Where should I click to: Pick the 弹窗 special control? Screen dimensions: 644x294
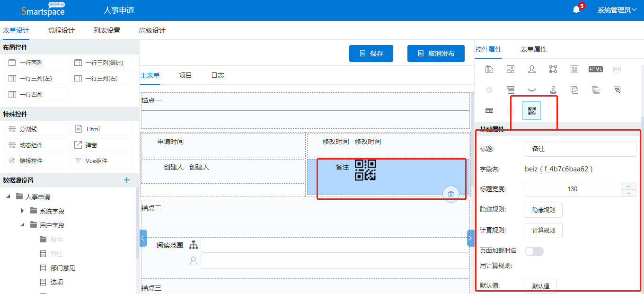(102, 145)
